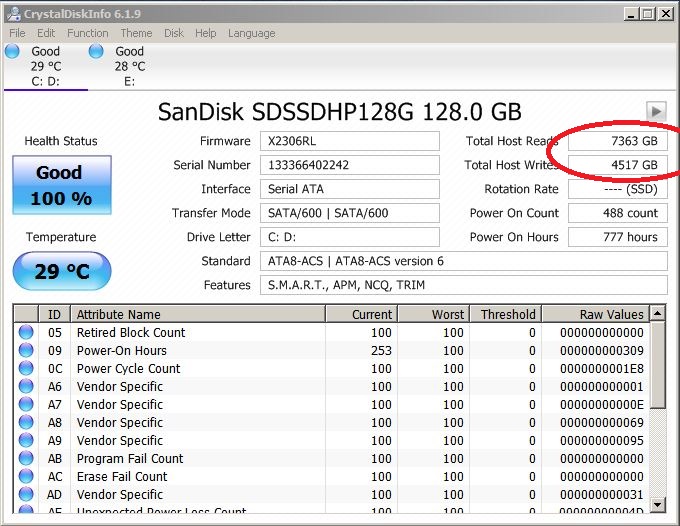Viewport: 680px width, 526px height.
Task: Click the blue status orb for disk E:
Action: (x=96, y=51)
